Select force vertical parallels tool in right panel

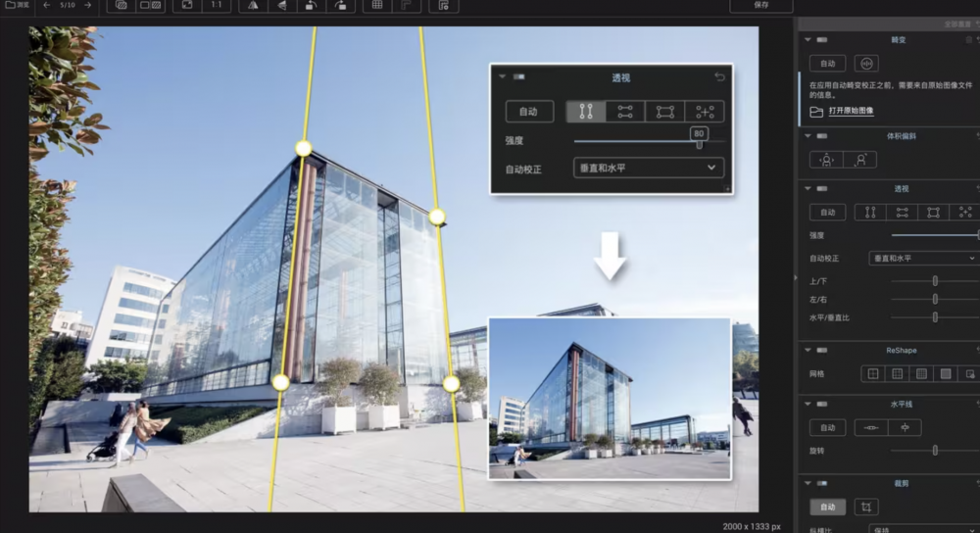pos(870,213)
